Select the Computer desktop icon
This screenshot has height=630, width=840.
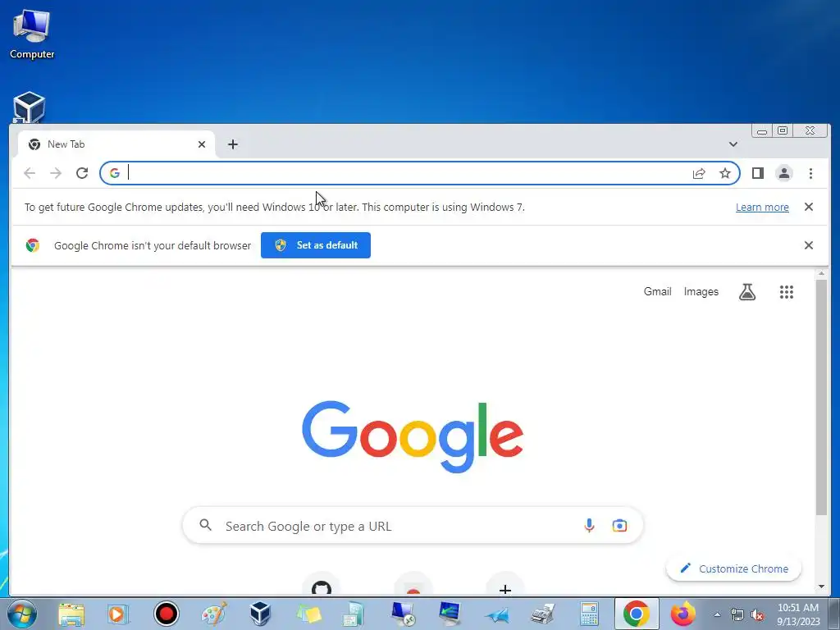tap(32, 34)
